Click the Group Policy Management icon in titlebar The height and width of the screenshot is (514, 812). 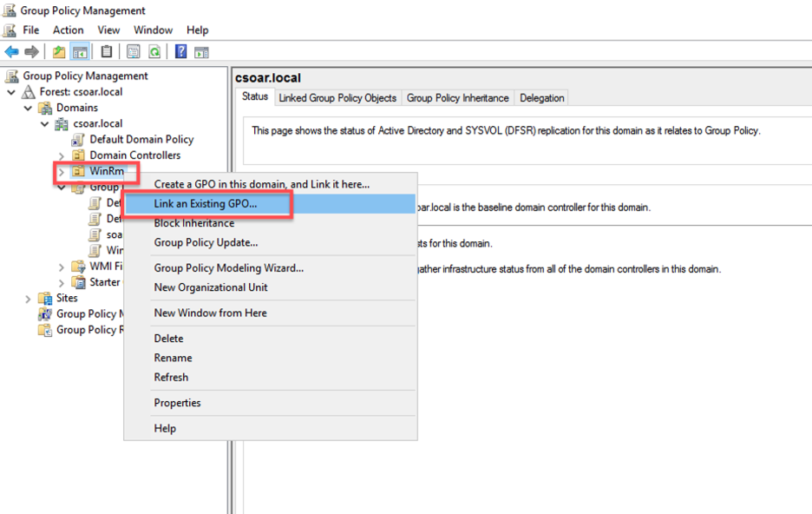(x=7, y=10)
